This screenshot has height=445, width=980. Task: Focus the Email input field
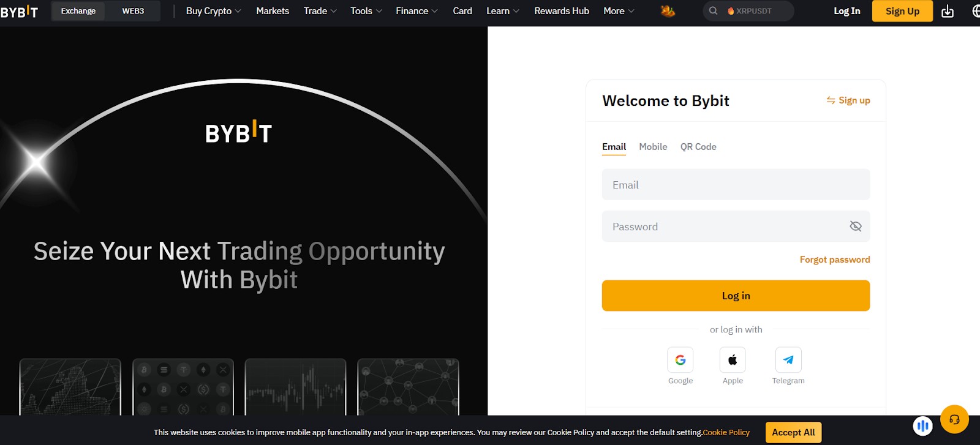click(736, 184)
